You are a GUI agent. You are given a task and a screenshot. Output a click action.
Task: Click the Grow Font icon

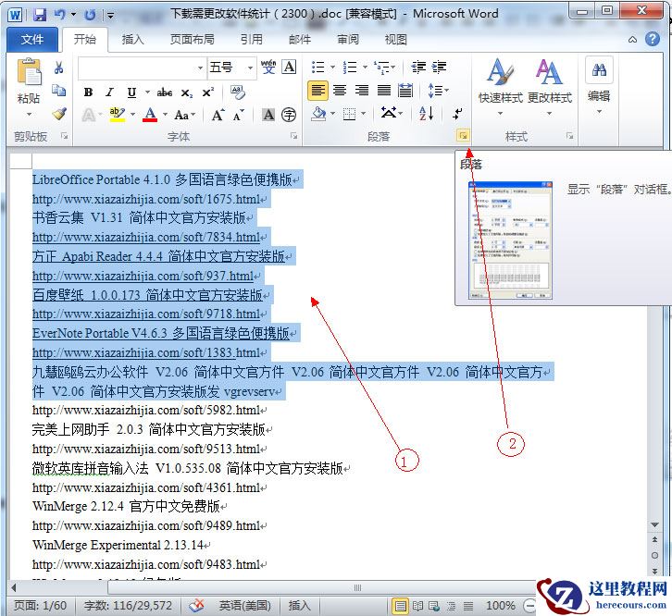(218, 115)
